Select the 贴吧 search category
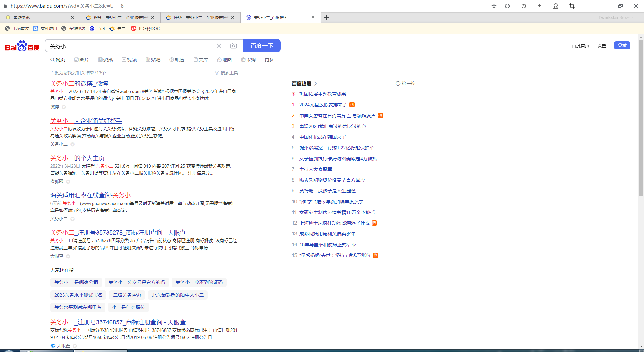This screenshot has height=352, width=644. [x=153, y=60]
